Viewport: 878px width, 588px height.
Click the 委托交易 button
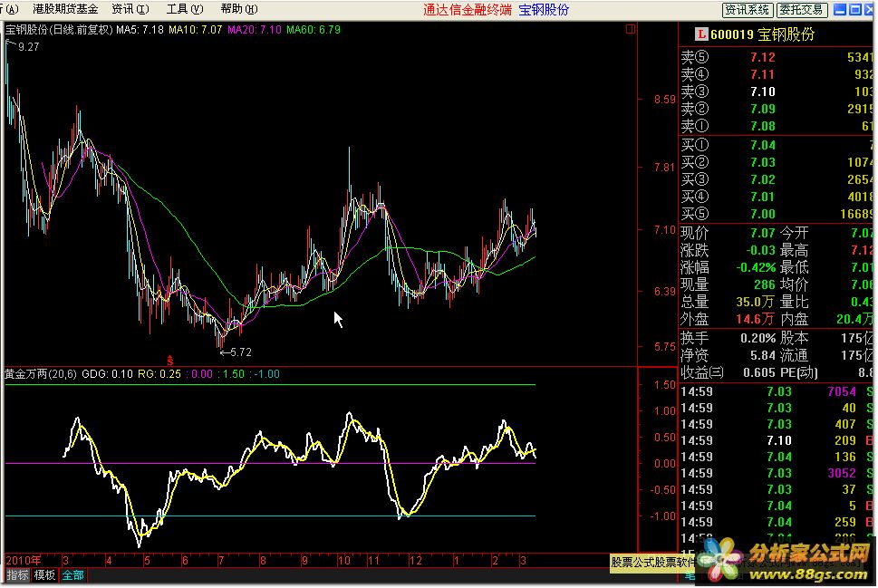[802, 10]
